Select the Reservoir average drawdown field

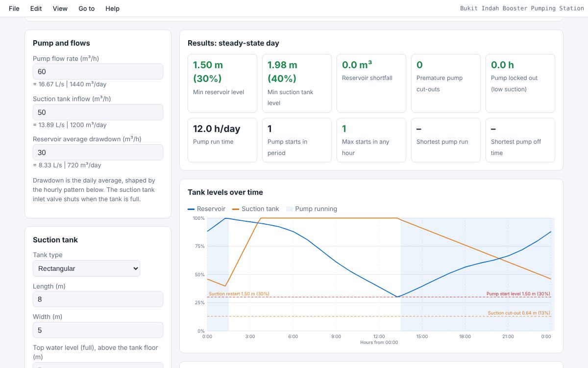pos(98,153)
